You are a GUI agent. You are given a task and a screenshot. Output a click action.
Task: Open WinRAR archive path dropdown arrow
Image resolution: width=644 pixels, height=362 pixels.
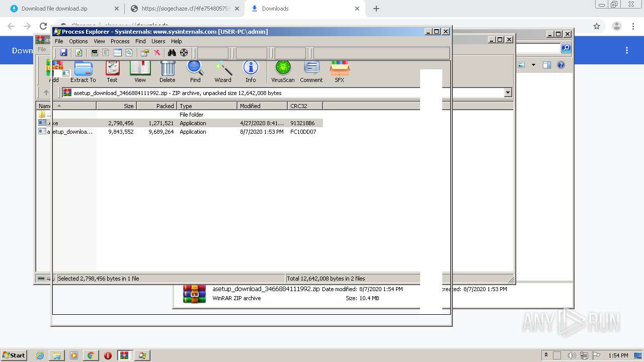coord(508,93)
